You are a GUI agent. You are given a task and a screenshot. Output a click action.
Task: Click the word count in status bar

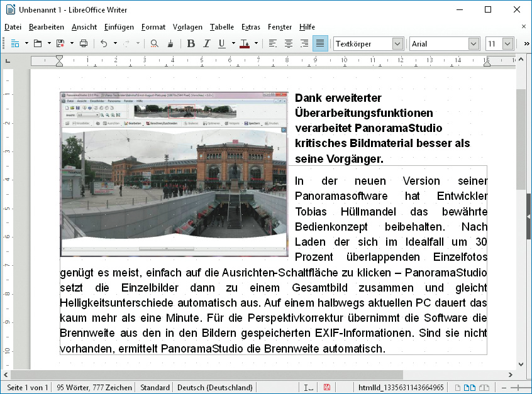coord(94,388)
